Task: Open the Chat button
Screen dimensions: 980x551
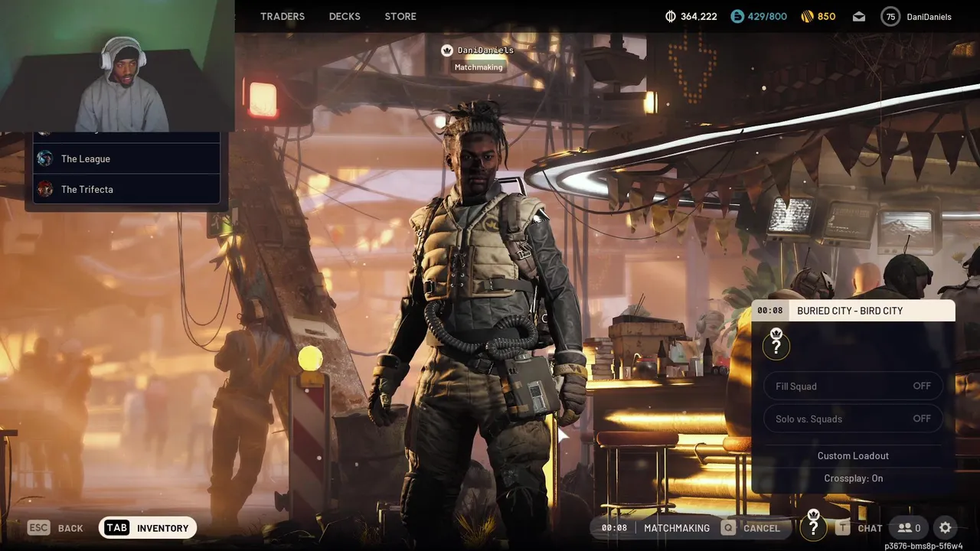Action: (x=859, y=528)
